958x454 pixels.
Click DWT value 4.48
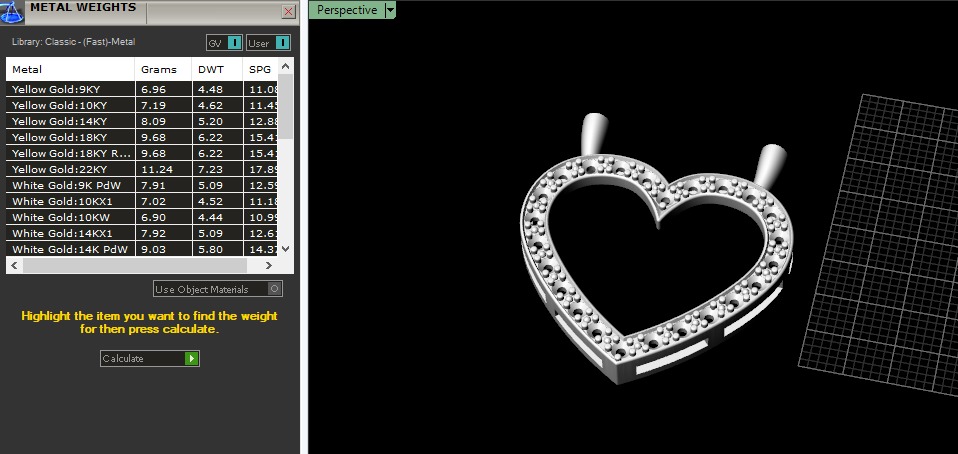211,89
